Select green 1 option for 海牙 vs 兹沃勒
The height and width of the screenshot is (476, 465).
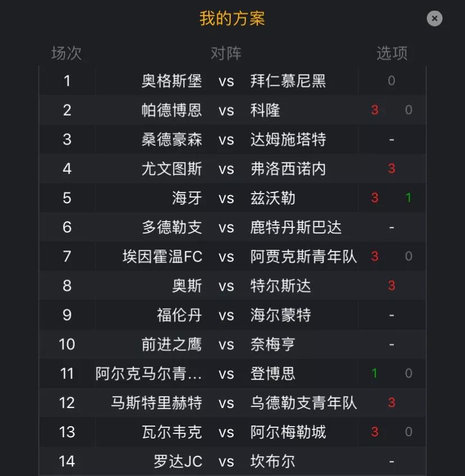(408, 198)
